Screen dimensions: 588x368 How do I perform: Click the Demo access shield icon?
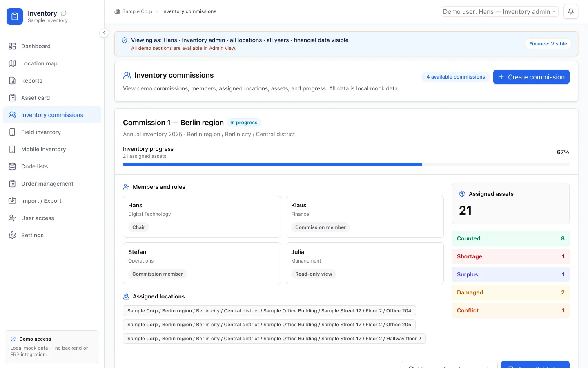click(13, 339)
